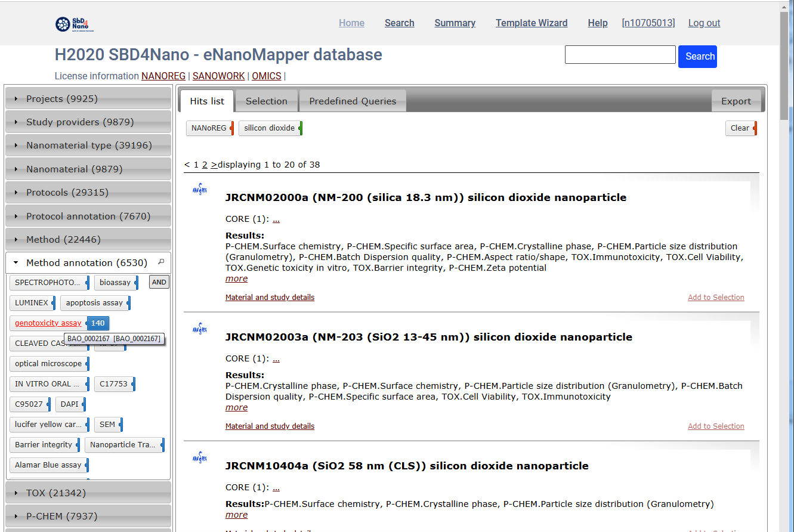Viewport: 794px width, 532px height.
Task: Click the 140 count badge for genotoxicity assay
Action: coord(98,323)
